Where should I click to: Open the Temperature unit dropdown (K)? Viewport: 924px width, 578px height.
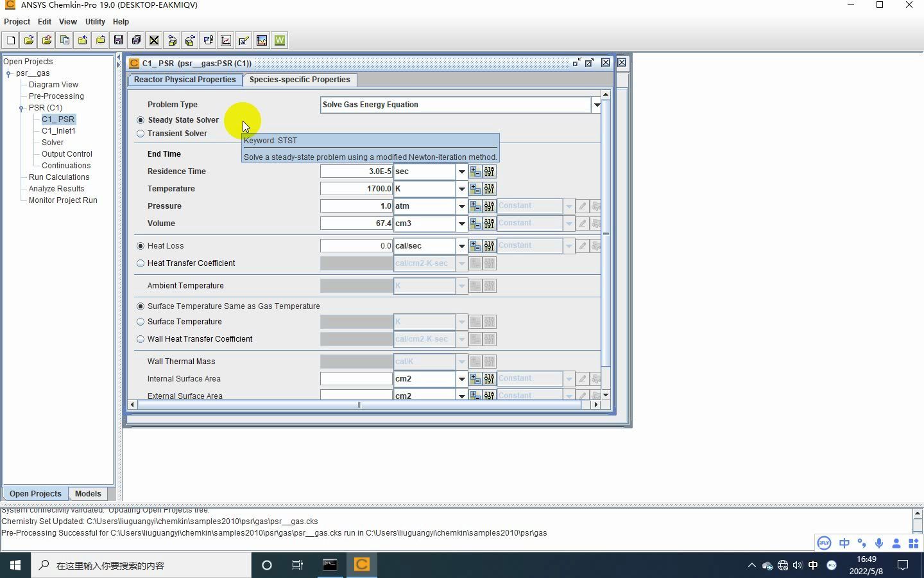[x=461, y=189]
